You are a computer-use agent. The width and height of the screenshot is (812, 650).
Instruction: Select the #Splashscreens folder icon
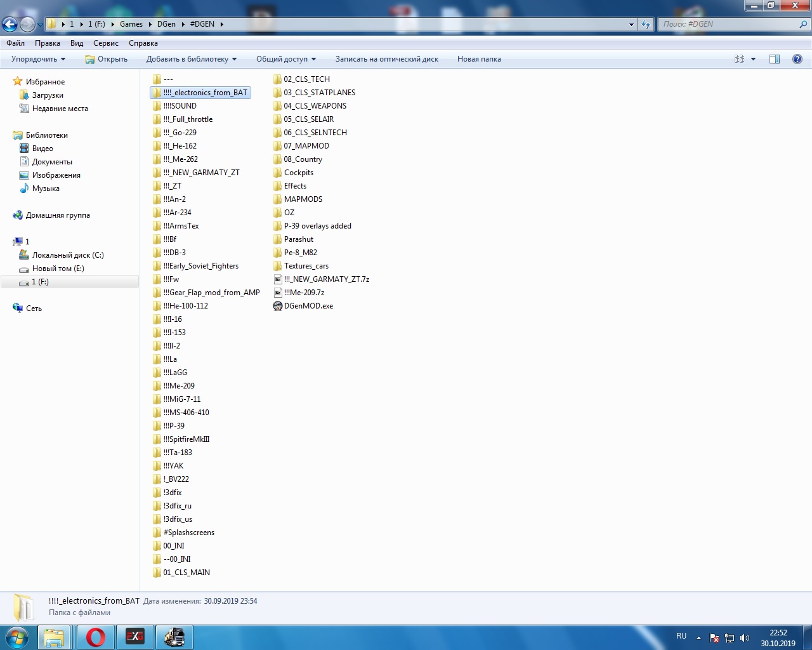point(157,533)
